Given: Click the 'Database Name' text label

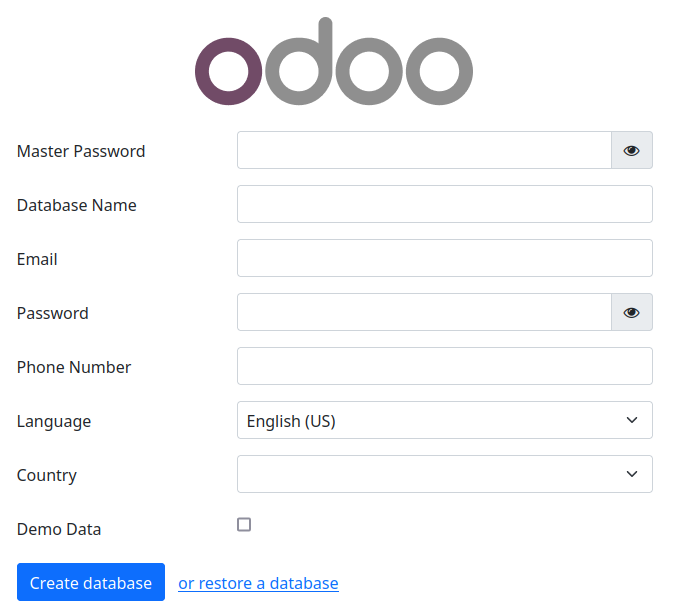Looking at the screenshot, I should (77, 205).
